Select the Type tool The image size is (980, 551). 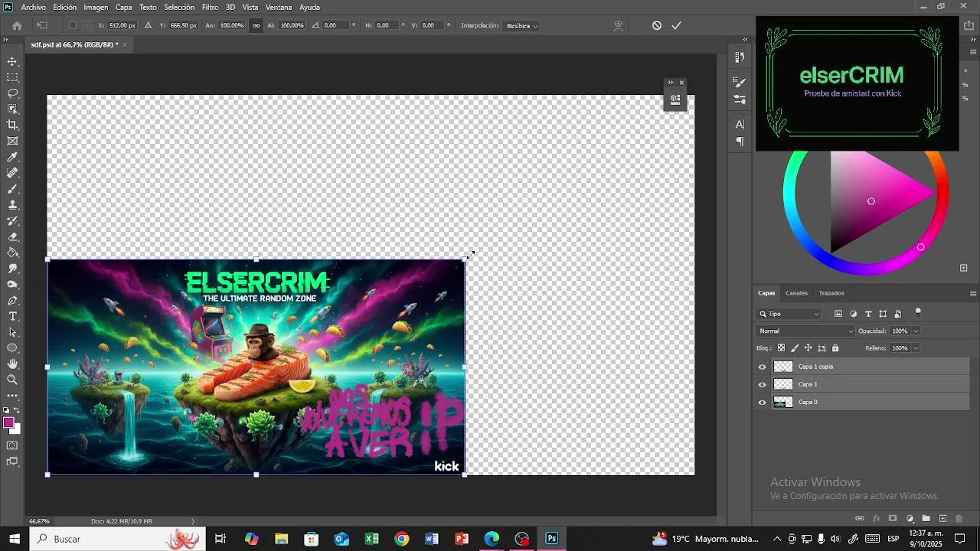(x=12, y=316)
